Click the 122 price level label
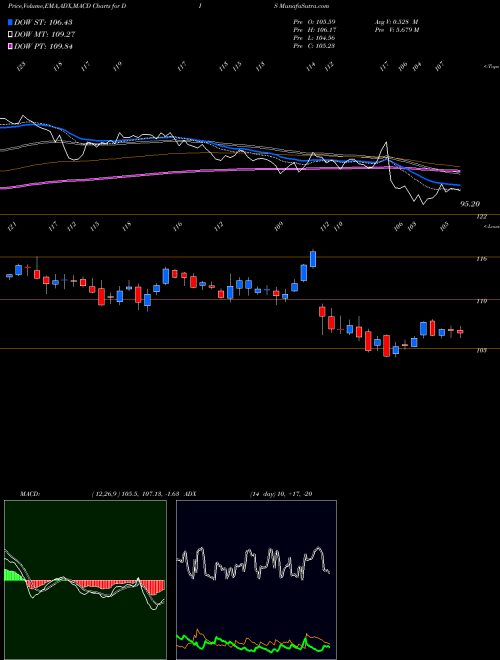Image resolution: width=500 pixels, height=660 pixels. (482, 217)
